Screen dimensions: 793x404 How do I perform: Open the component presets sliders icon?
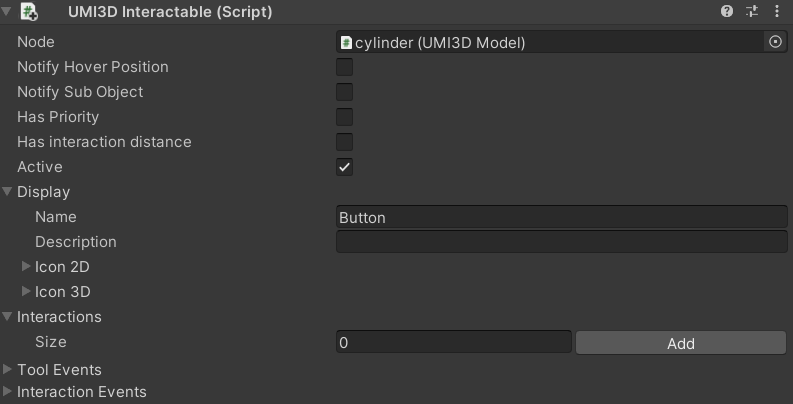[752, 11]
